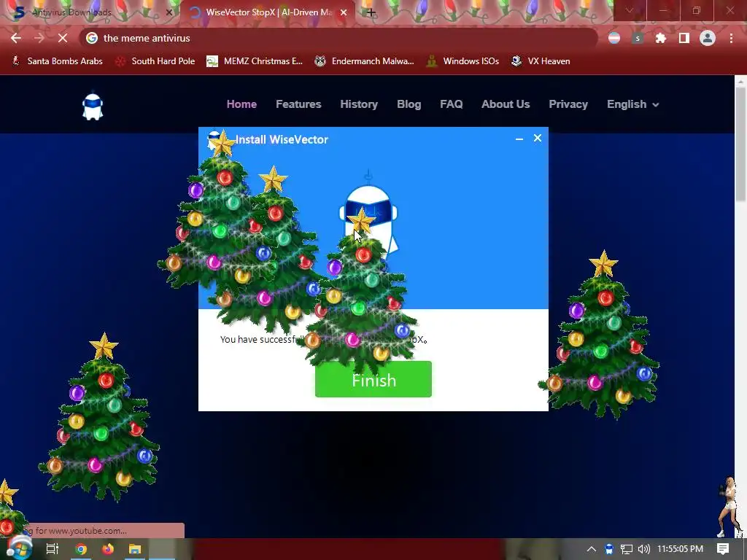
Task: Click the Finish button in the installer
Action: pyautogui.click(x=373, y=379)
